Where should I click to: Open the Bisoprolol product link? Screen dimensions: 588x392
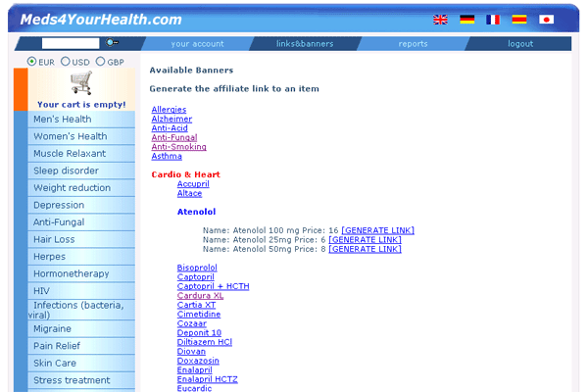[197, 268]
